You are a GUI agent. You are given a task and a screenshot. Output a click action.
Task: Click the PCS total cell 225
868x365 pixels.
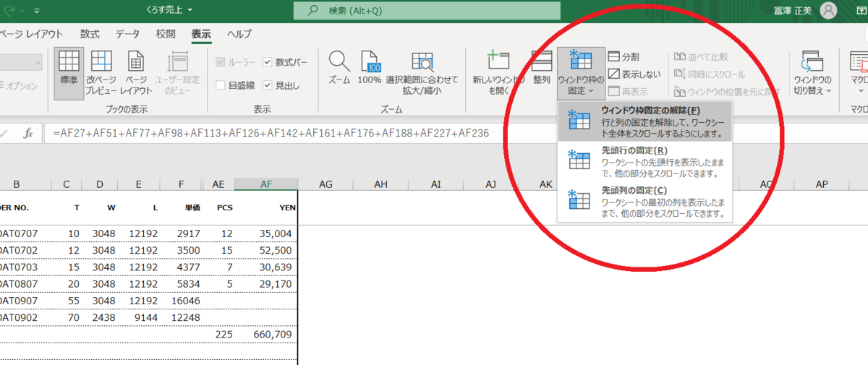click(220, 335)
